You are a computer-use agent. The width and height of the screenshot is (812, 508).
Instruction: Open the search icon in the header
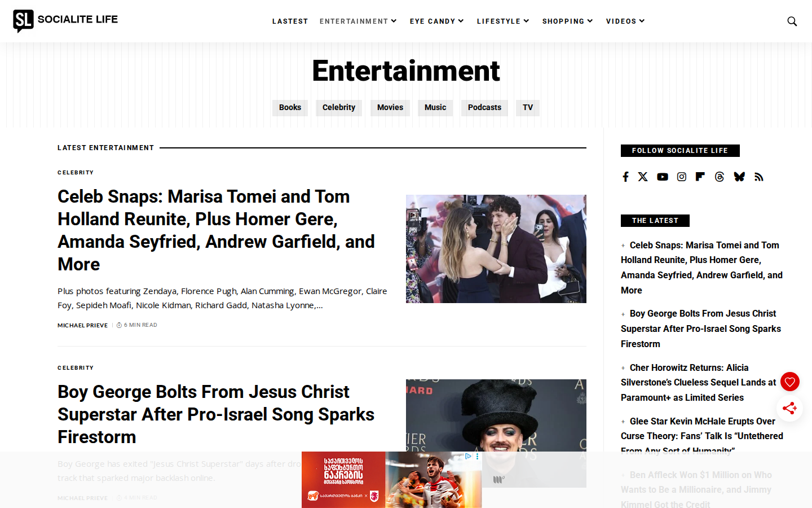[792, 21]
